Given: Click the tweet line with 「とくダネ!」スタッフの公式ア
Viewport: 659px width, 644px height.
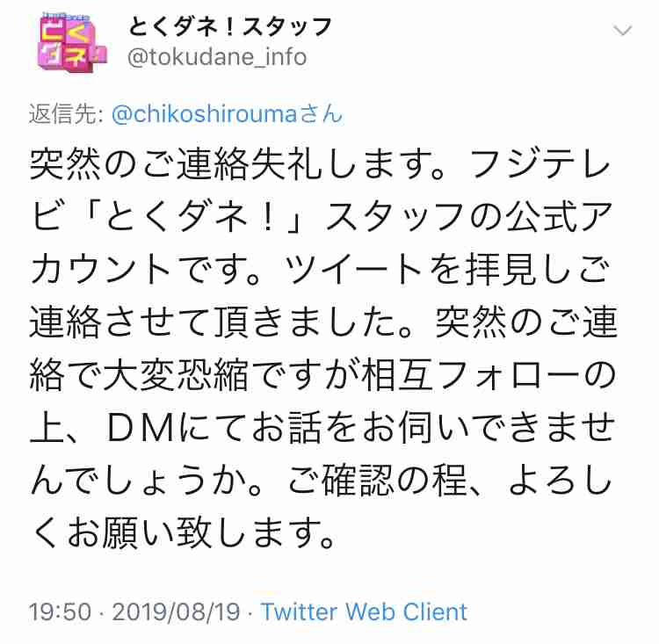Looking at the screenshot, I should click(322, 217).
